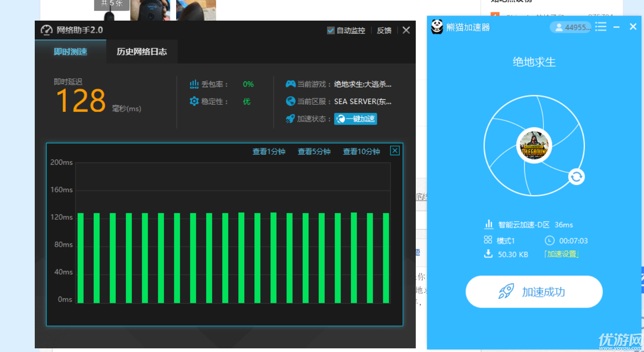
Task: Click the PUBG game thumbnail in the circle
Action: (534, 146)
